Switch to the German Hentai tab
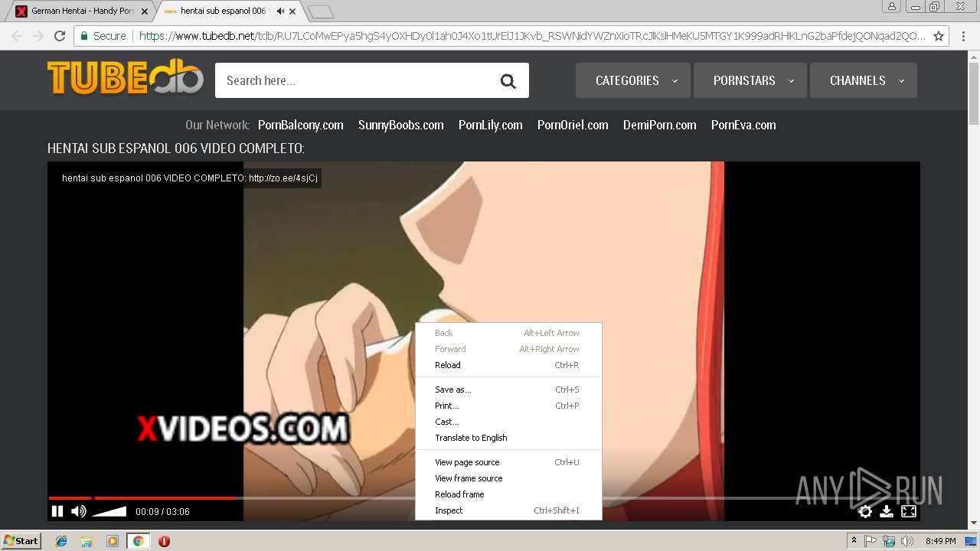 [x=81, y=11]
